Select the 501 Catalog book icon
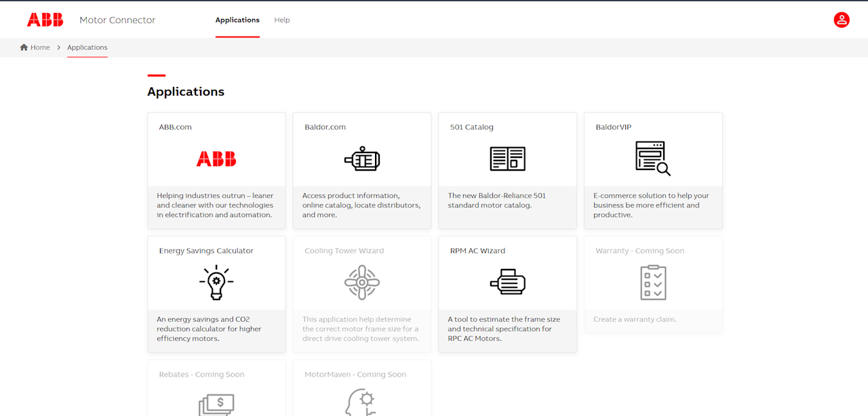868x416 pixels. click(x=507, y=159)
